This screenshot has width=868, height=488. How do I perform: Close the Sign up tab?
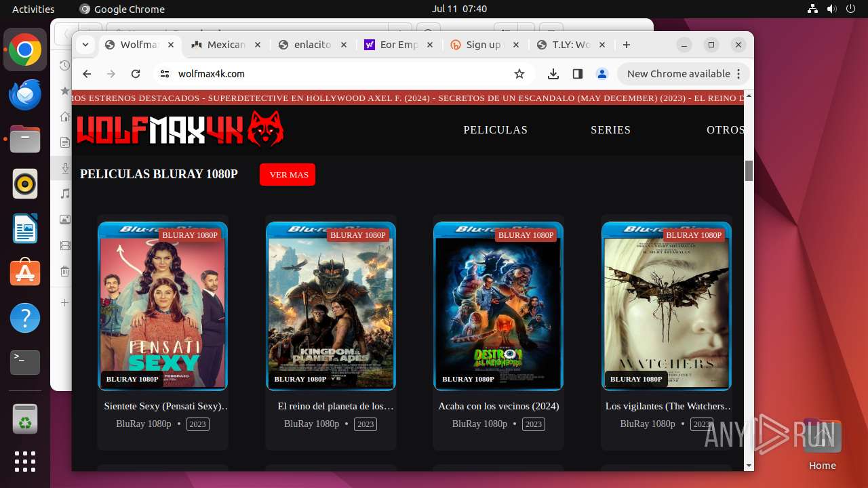click(x=516, y=45)
